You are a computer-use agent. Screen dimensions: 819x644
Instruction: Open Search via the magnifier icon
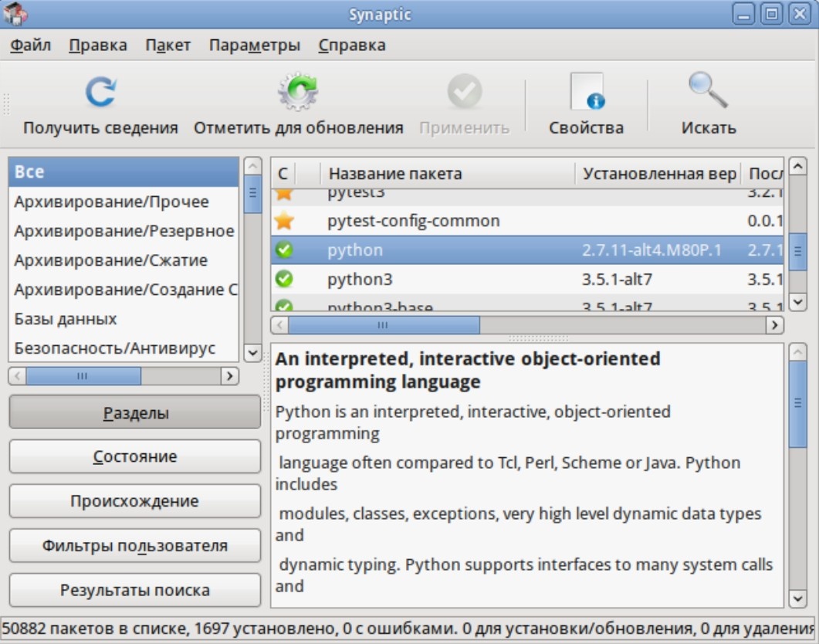pos(708,90)
